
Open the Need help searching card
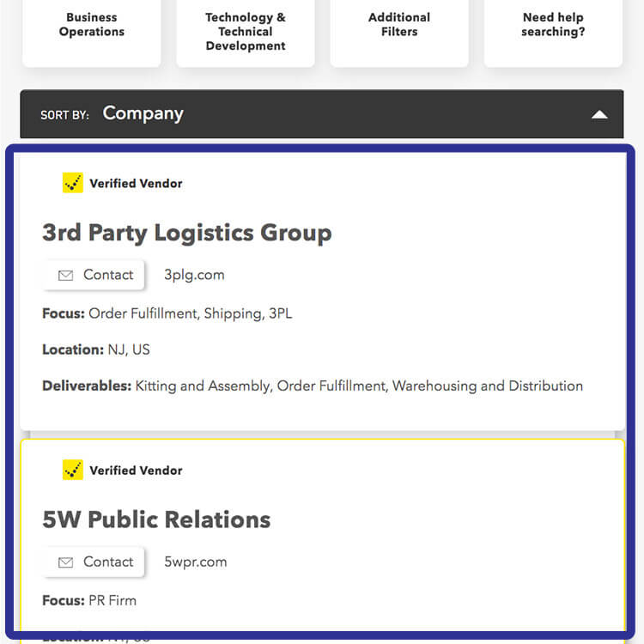click(x=553, y=31)
